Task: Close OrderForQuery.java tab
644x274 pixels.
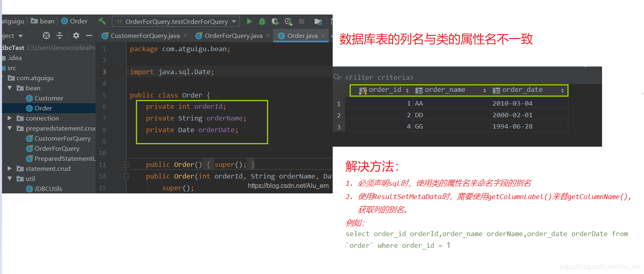Action: point(268,35)
